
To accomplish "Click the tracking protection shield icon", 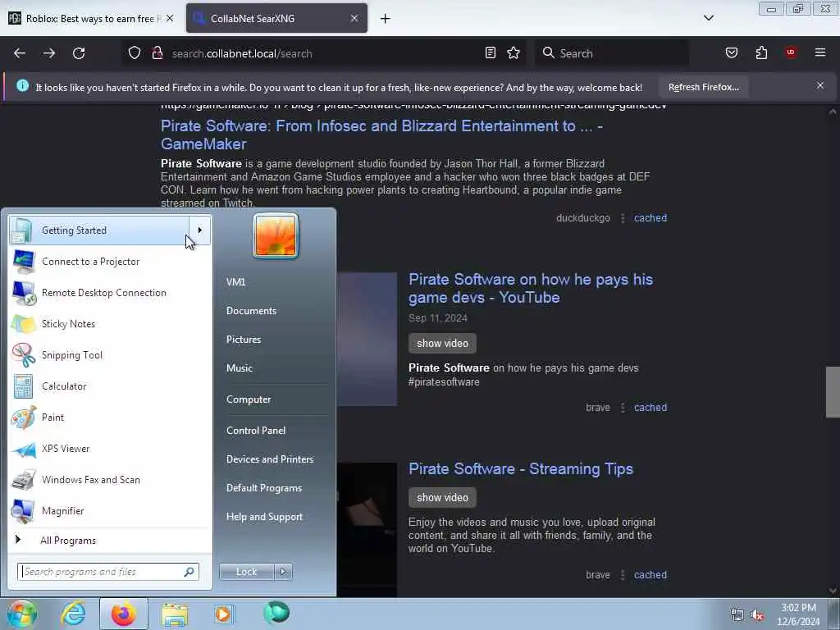I will 135,53.
